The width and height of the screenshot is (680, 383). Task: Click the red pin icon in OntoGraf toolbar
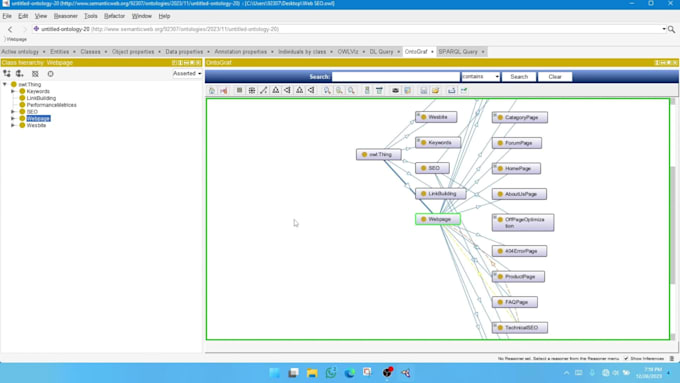224,90
